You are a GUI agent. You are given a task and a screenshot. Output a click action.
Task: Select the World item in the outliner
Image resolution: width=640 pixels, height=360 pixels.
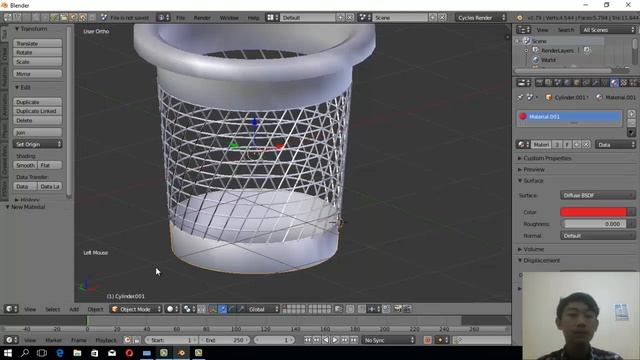point(548,60)
